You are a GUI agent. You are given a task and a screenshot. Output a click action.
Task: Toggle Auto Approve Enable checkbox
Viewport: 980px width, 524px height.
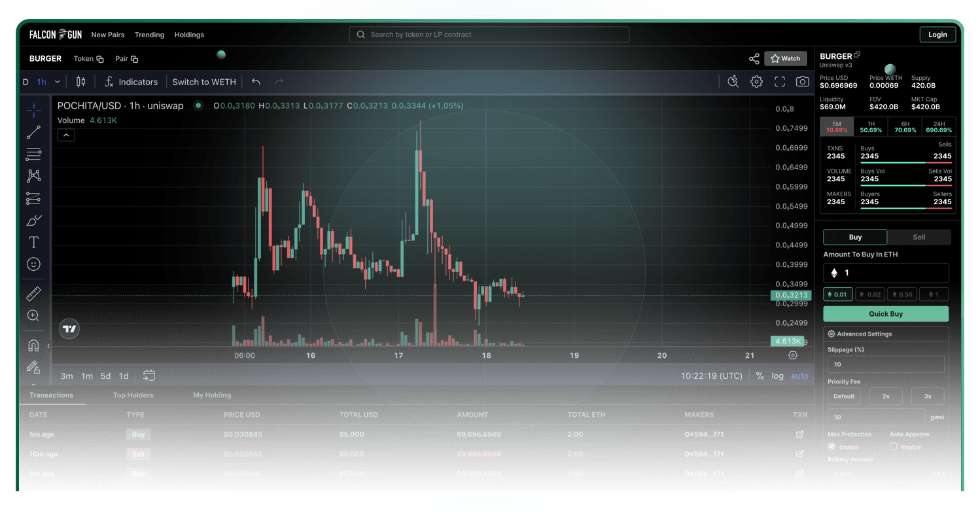tap(893, 446)
